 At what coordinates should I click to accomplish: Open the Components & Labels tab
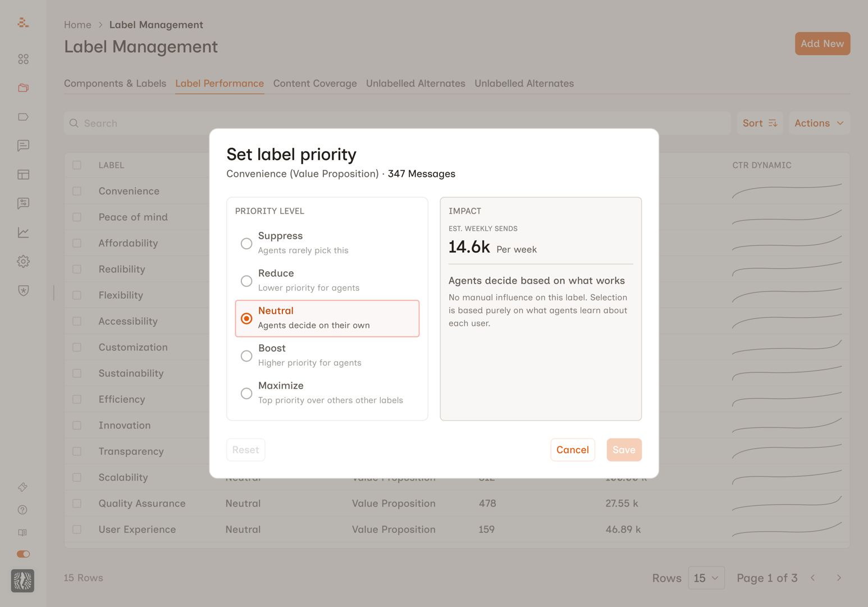click(115, 83)
